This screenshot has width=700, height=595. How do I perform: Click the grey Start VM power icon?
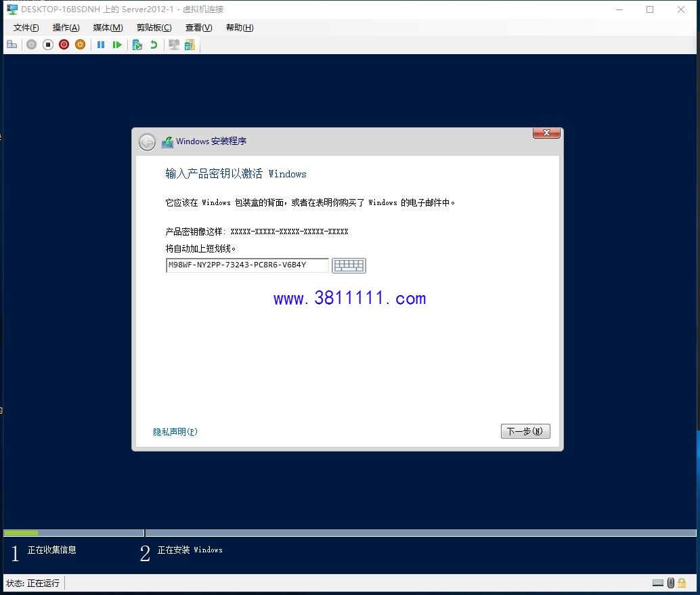click(31, 45)
